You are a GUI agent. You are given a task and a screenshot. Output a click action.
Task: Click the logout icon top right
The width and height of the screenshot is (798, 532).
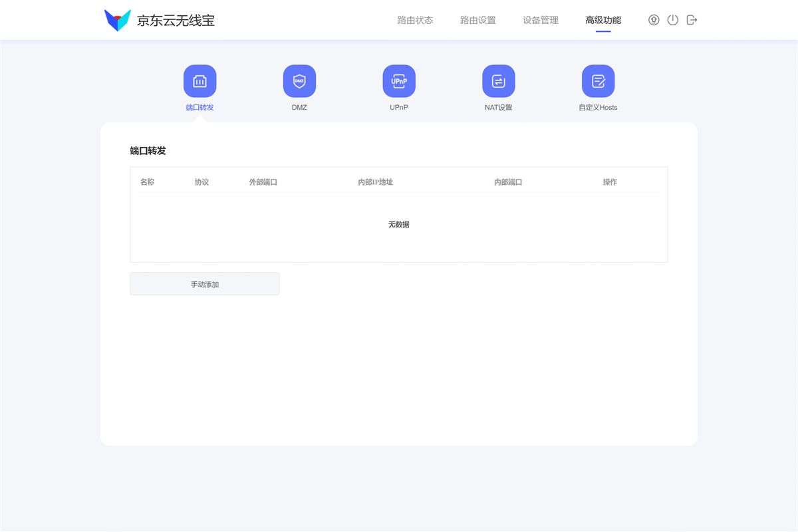[x=692, y=20]
